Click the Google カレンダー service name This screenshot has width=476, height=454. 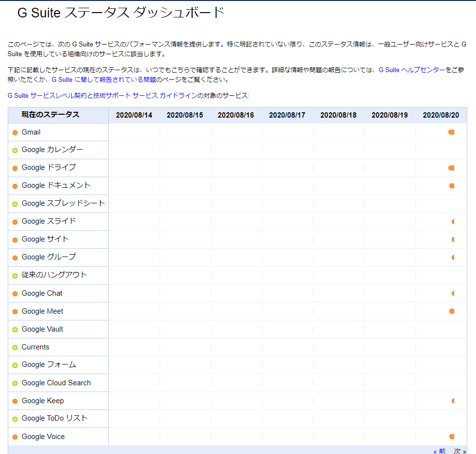coord(52,150)
